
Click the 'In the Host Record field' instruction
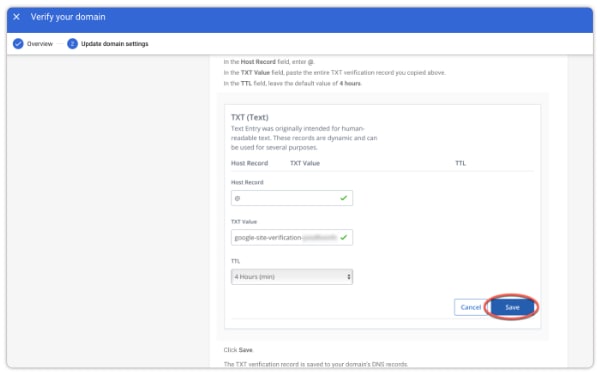click(x=269, y=62)
